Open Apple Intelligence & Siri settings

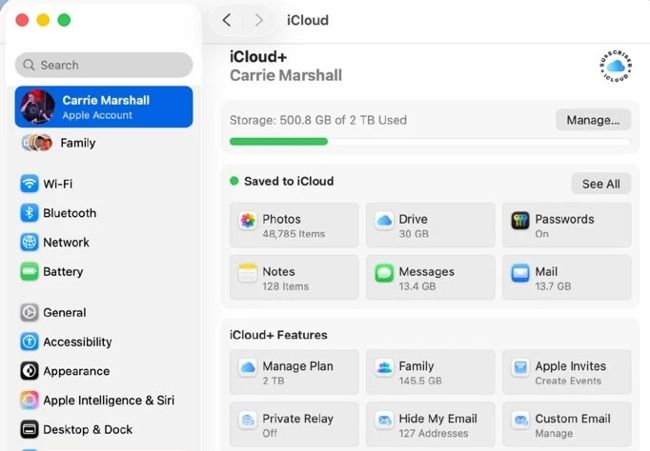point(98,400)
